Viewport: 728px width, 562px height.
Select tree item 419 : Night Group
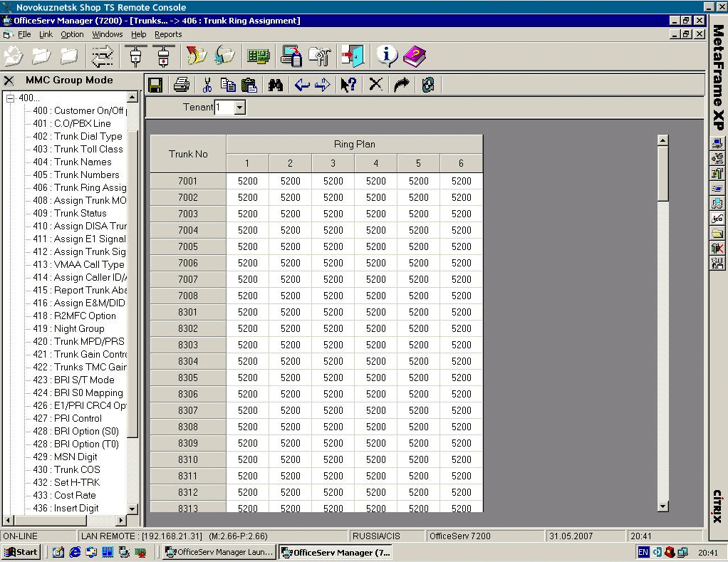point(68,328)
